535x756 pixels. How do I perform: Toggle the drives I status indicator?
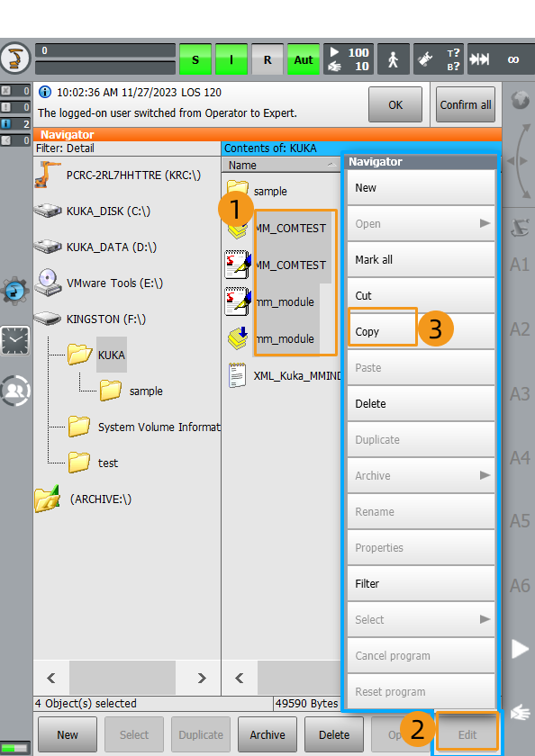pos(231,59)
